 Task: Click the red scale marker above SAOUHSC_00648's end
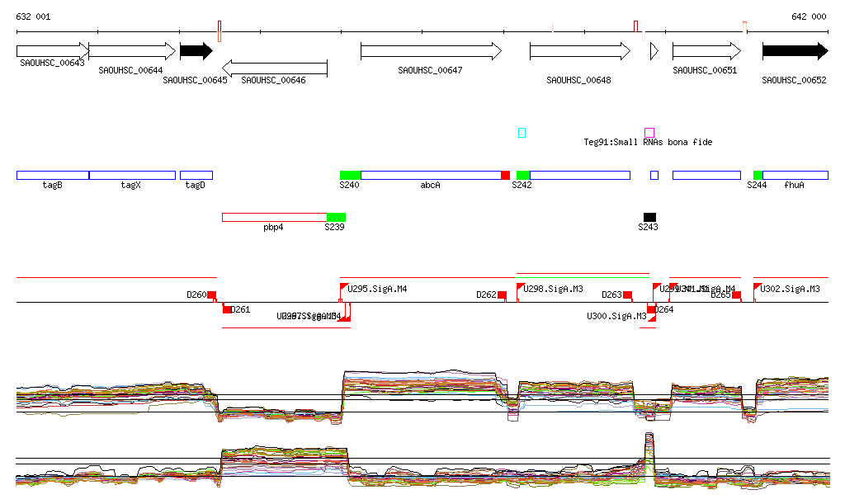636,26
